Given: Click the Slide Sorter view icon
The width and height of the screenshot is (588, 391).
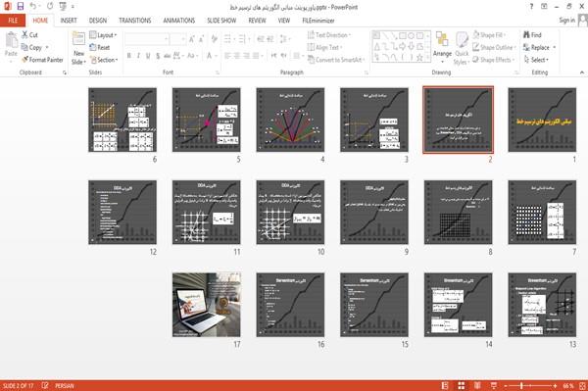Looking at the screenshot, I should point(462,385).
